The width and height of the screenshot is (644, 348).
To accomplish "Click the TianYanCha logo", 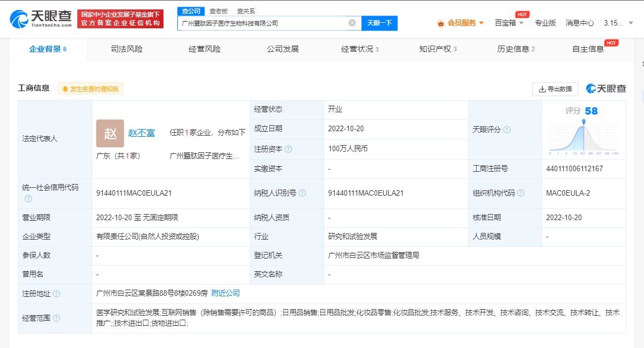I will click(41, 19).
